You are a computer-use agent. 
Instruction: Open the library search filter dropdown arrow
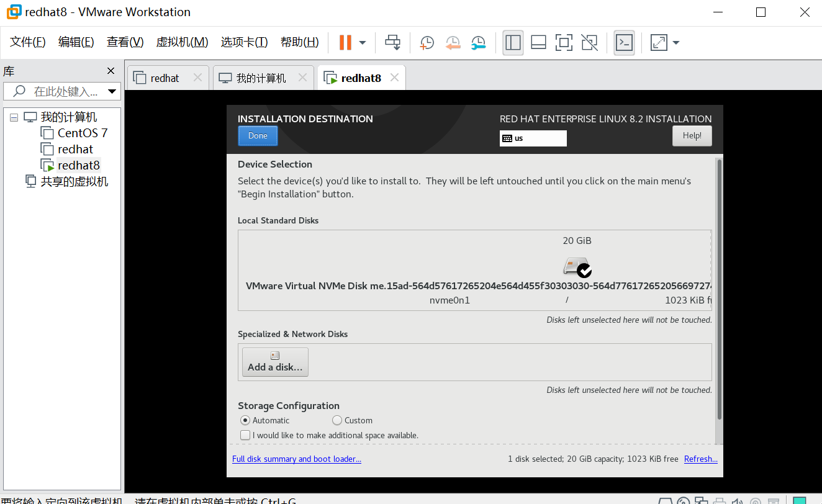[x=112, y=91]
